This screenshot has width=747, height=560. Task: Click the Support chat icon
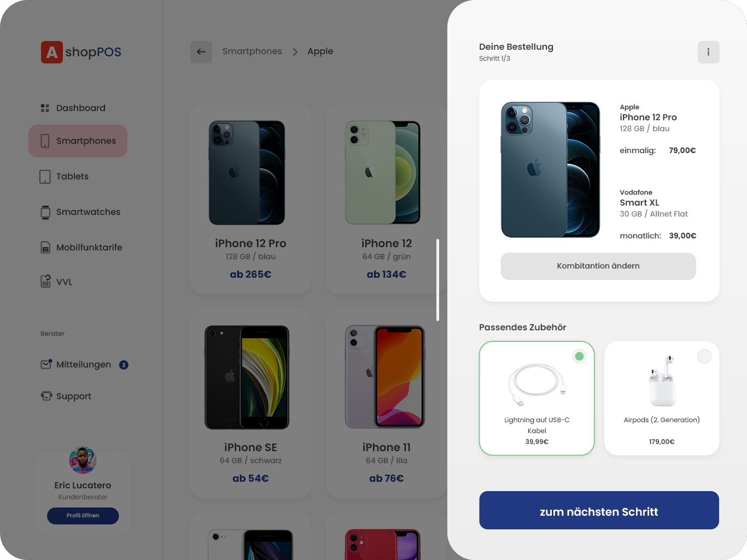click(46, 396)
